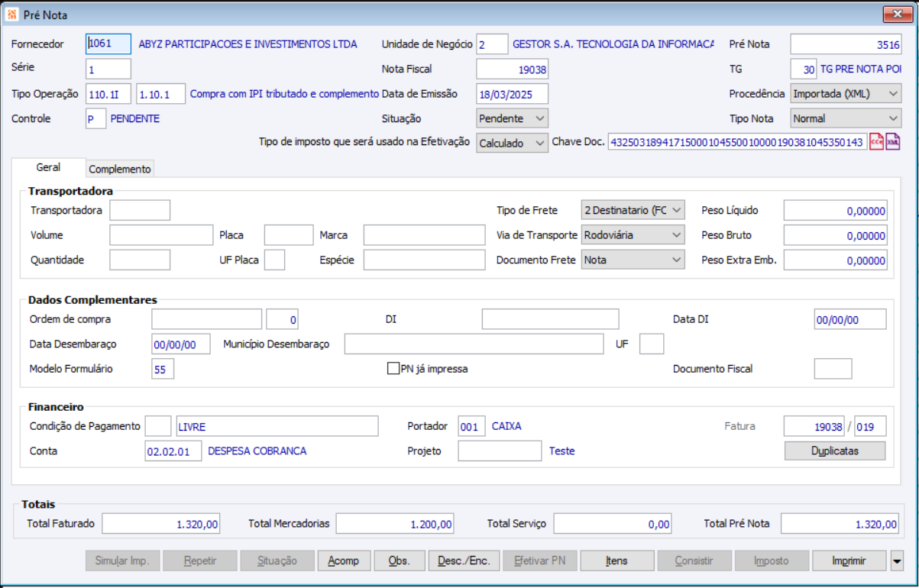The height and width of the screenshot is (588, 919).
Task: Focus the Ordem de compra field
Action: click(206, 319)
